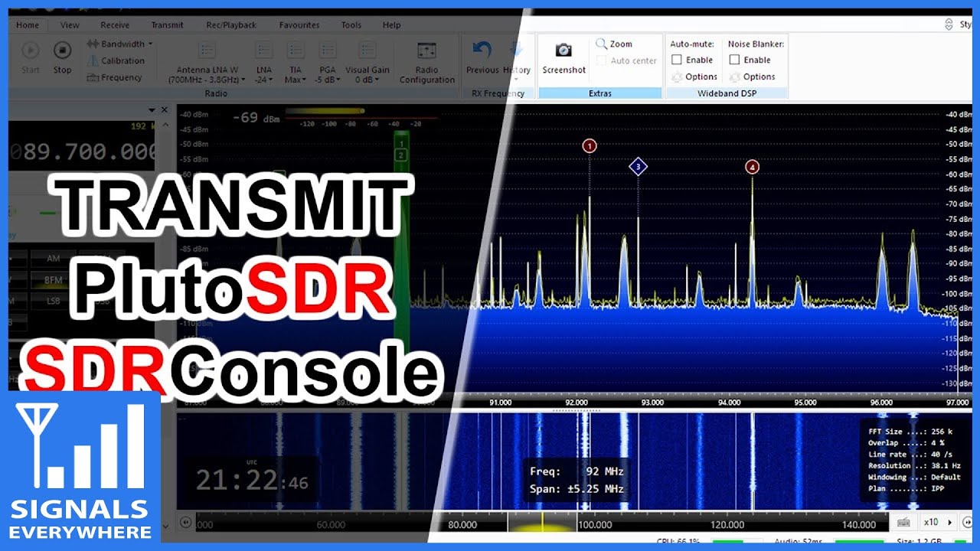980x551 pixels.
Task: Click the UTC clock 21:22:46
Action: click(252, 480)
